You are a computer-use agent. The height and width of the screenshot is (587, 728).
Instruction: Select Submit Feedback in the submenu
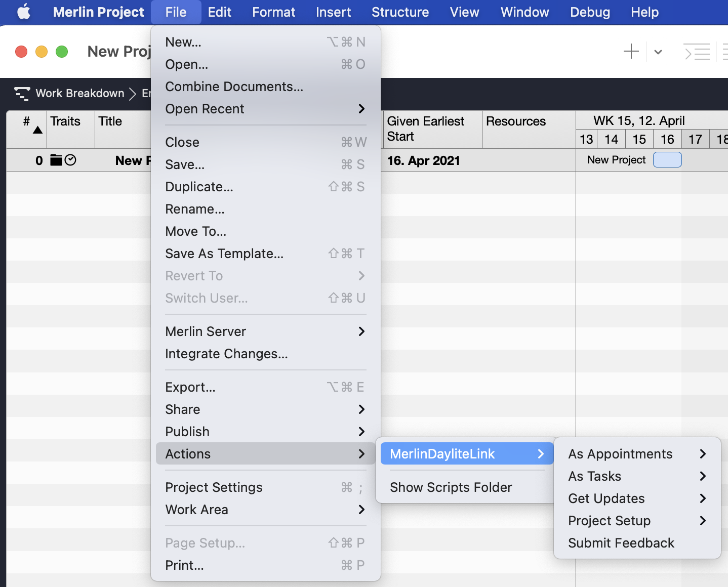(621, 543)
